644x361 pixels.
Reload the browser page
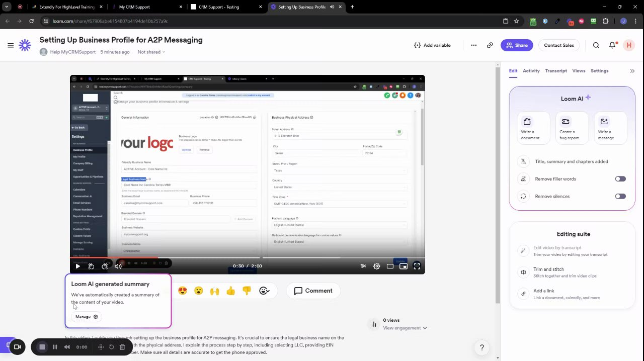[x=31, y=21]
